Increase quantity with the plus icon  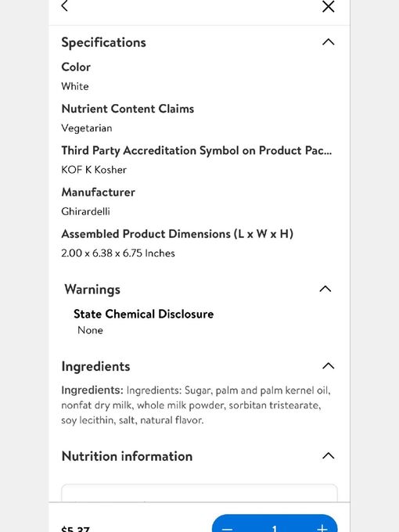point(322,529)
